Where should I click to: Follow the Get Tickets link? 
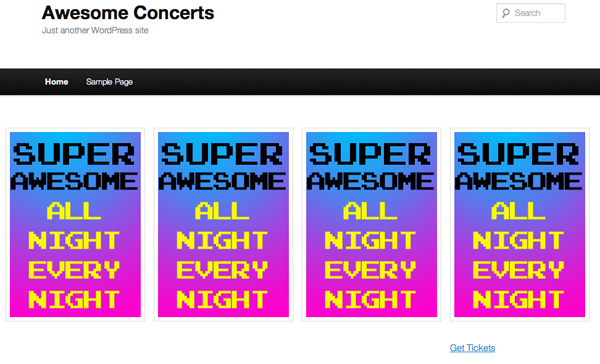472,348
